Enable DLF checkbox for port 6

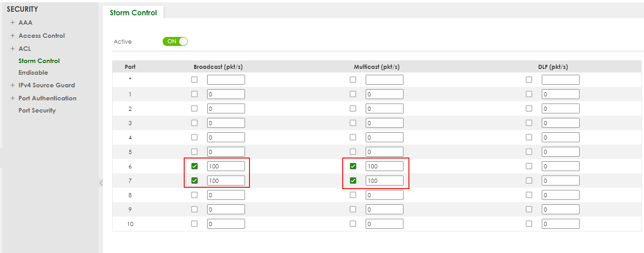tap(529, 166)
